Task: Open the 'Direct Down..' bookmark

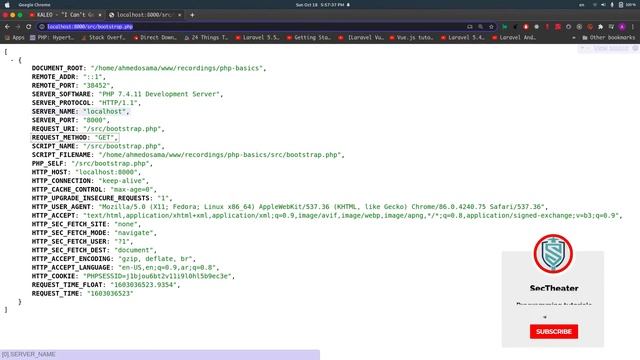Action: 156,38
